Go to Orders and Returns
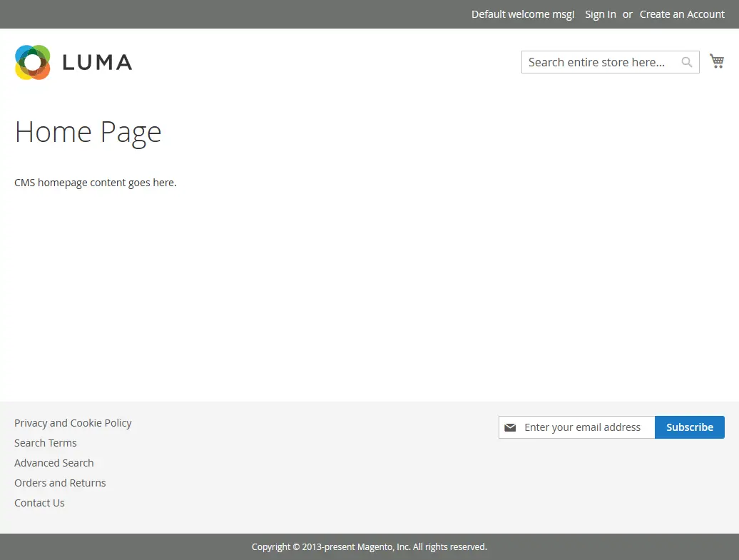739x560 pixels. [60, 482]
